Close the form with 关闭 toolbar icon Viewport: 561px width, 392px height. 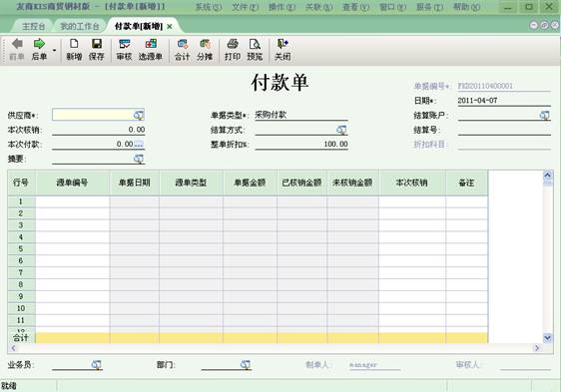(282, 49)
